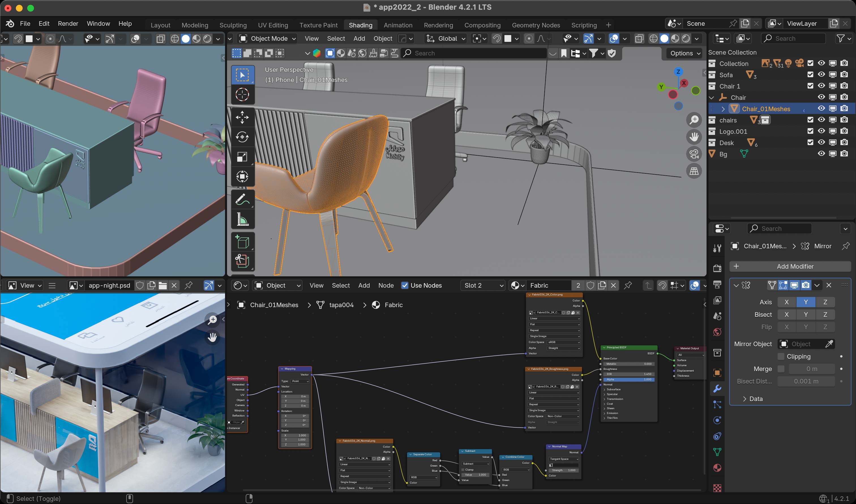The width and height of the screenshot is (856, 504).
Task: Uncheck Use Nodes in shader editor
Action: tap(405, 285)
